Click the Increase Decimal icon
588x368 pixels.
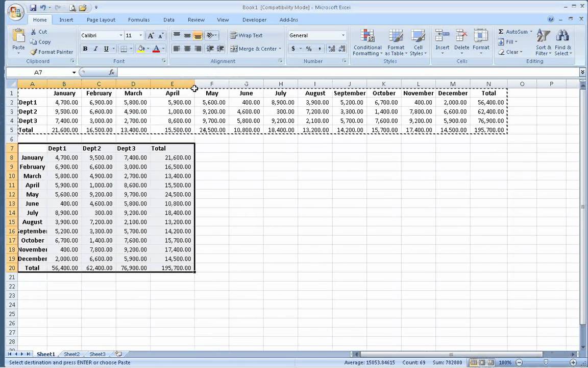(331, 49)
